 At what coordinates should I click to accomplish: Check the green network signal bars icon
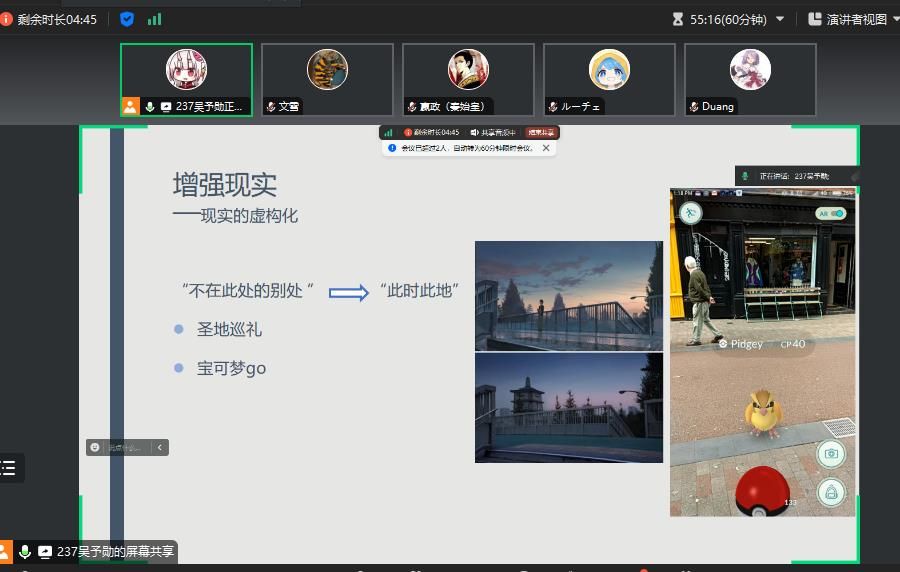154,19
